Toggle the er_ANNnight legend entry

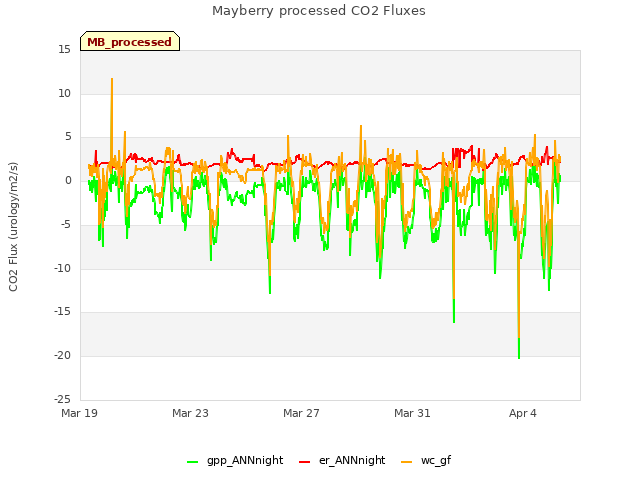click(x=342, y=461)
